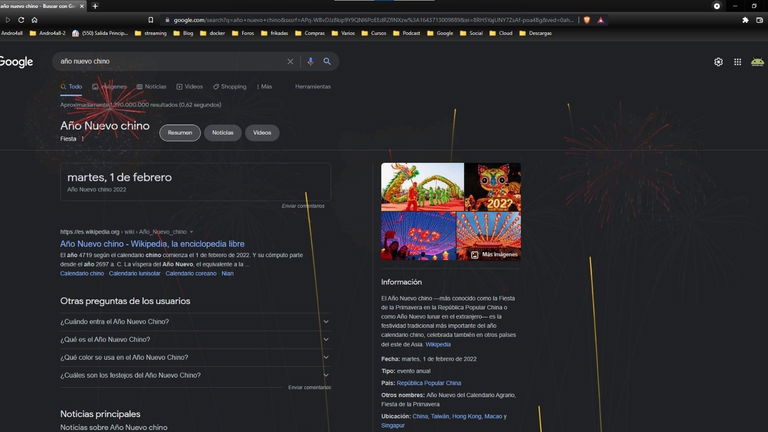Open the Blog bookmarks folder
This screenshot has height=432, width=768.
184,33
